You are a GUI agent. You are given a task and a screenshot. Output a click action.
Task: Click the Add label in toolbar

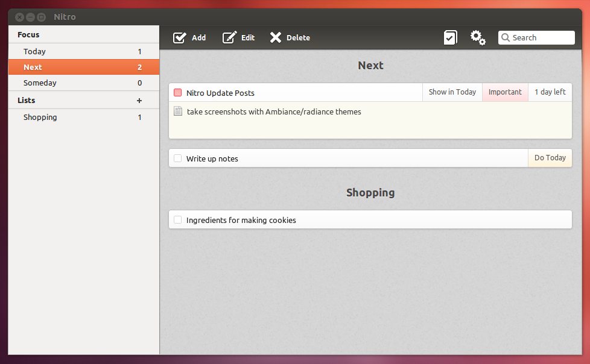point(198,37)
